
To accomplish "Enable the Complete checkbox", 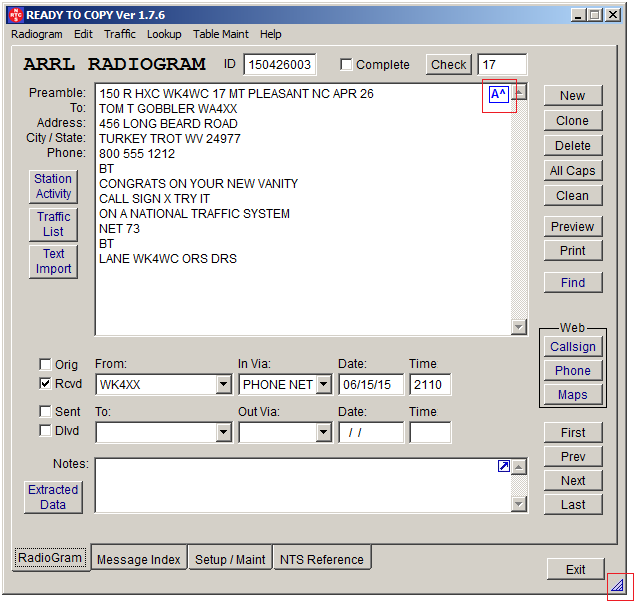I will click(x=346, y=65).
